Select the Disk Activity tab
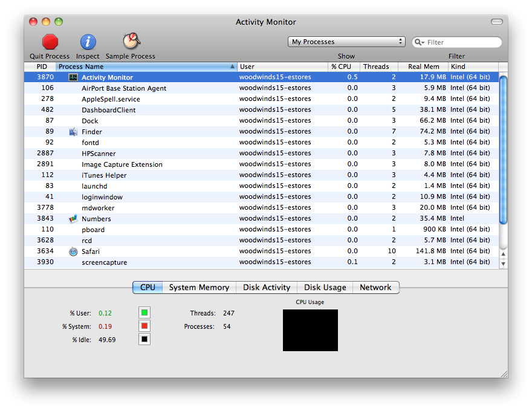This screenshot has width=532, height=411. coord(266,287)
